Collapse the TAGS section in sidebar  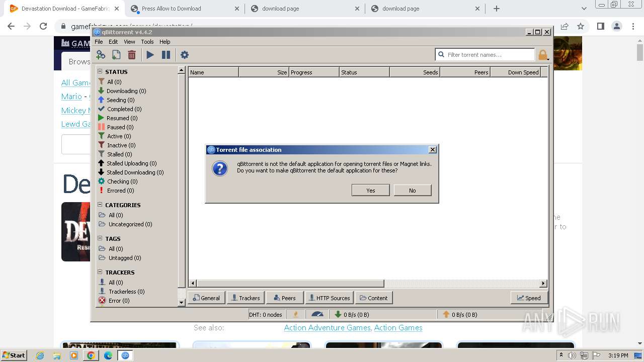(x=100, y=238)
